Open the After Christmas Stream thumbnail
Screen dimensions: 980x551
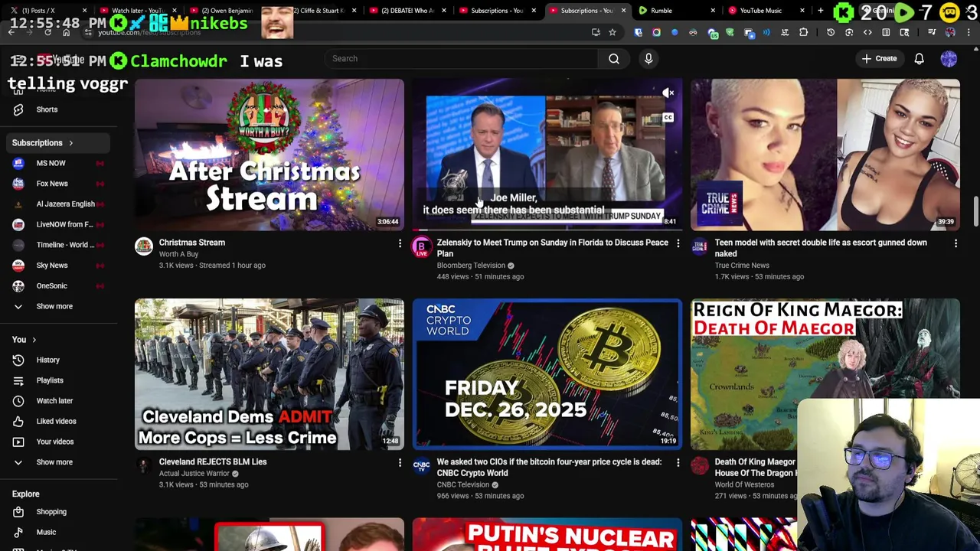pyautogui.click(x=269, y=155)
